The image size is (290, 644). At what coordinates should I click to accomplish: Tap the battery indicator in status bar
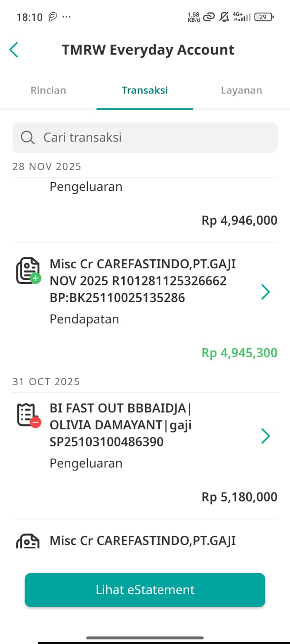coord(264,17)
